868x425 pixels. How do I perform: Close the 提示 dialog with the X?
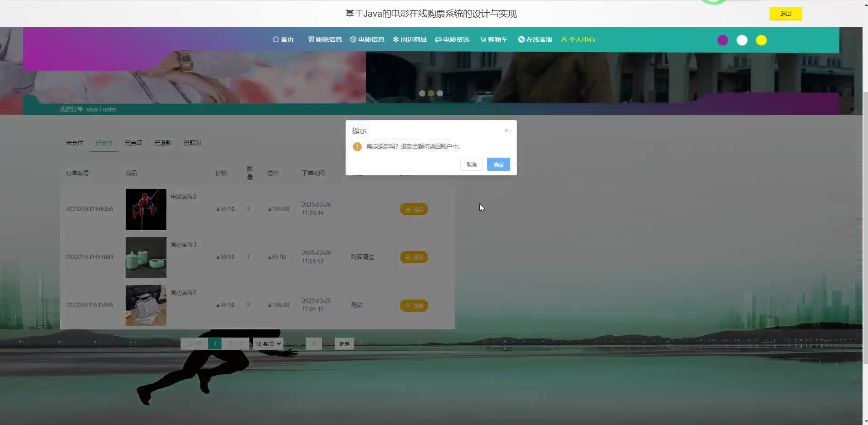tap(507, 130)
